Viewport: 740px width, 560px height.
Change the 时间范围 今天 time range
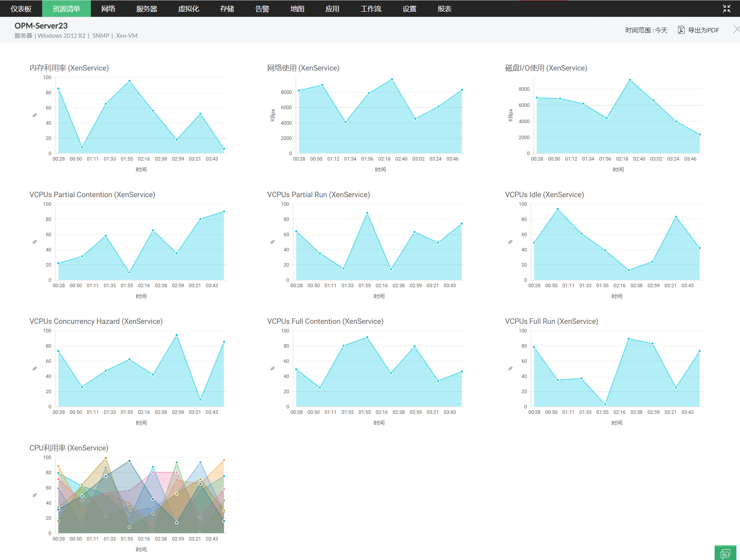[x=646, y=30]
